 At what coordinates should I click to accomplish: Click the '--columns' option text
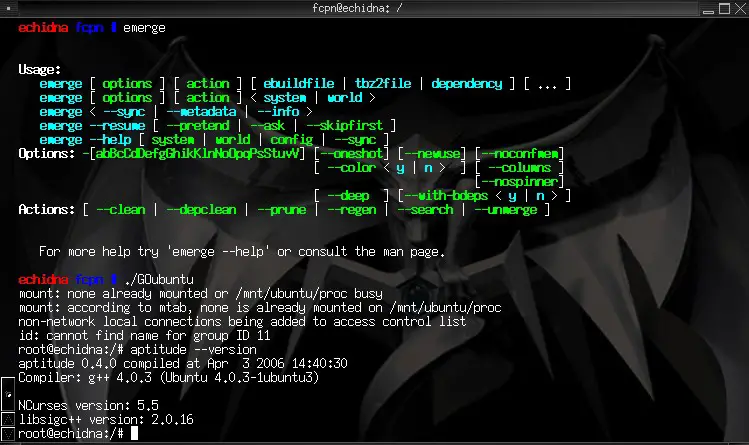click(519, 168)
